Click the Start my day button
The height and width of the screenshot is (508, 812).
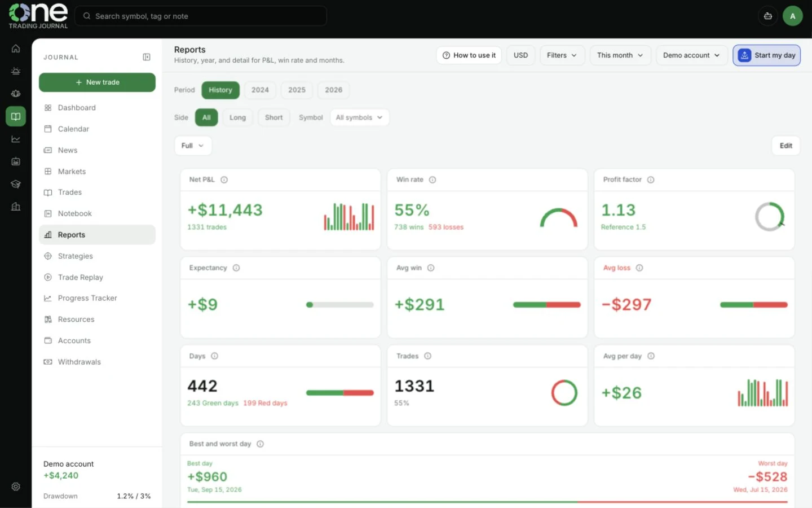click(766, 55)
